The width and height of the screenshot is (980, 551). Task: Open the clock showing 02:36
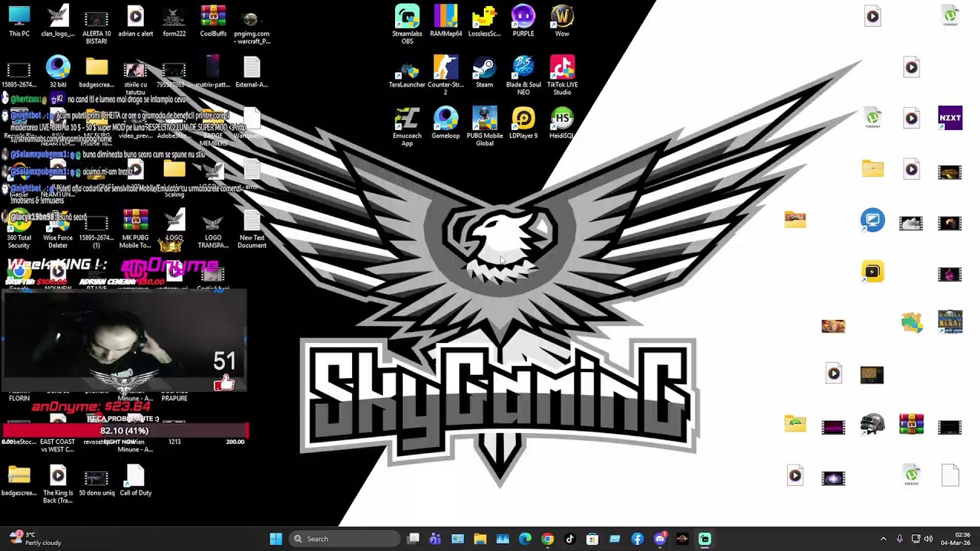point(955,539)
